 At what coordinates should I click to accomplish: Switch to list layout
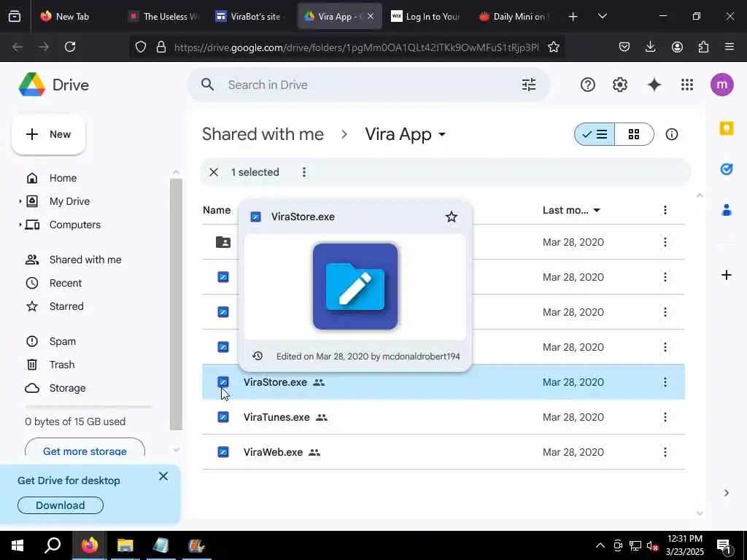point(595,134)
